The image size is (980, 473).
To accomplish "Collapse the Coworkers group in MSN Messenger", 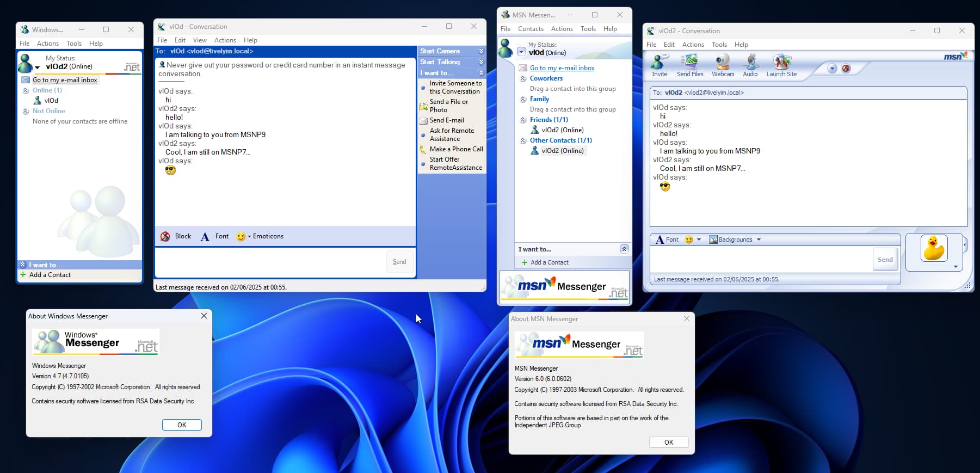I will (523, 78).
